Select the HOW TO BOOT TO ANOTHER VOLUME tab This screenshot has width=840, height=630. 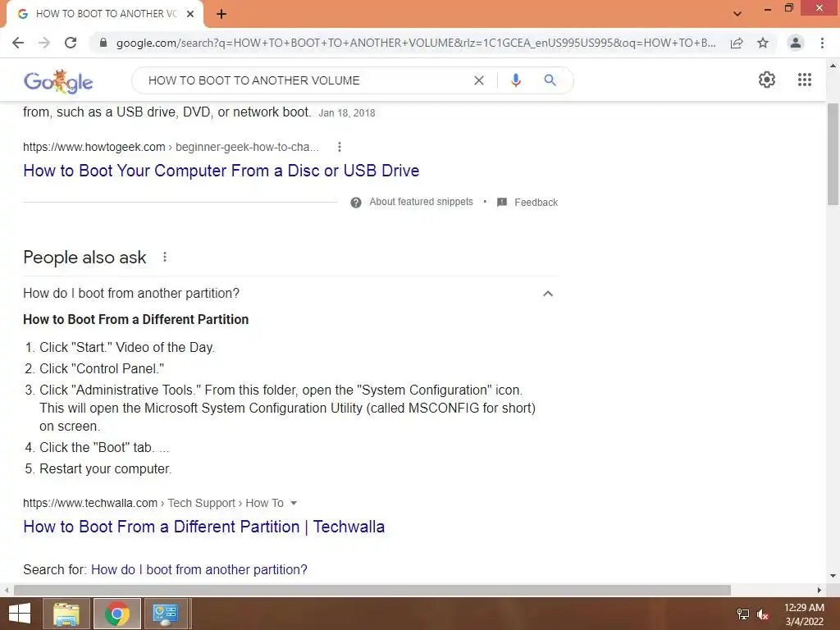click(105, 14)
